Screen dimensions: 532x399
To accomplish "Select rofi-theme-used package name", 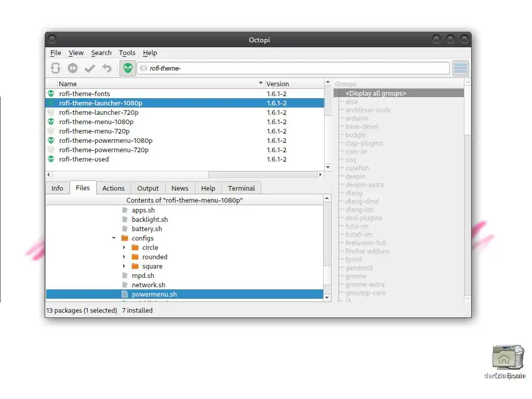I will pyautogui.click(x=84, y=159).
